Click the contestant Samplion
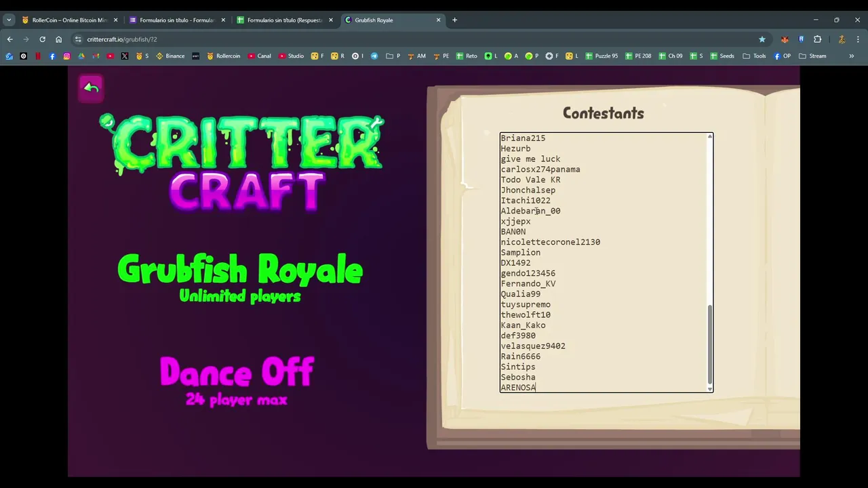The width and height of the screenshot is (868, 488). (520, 253)
